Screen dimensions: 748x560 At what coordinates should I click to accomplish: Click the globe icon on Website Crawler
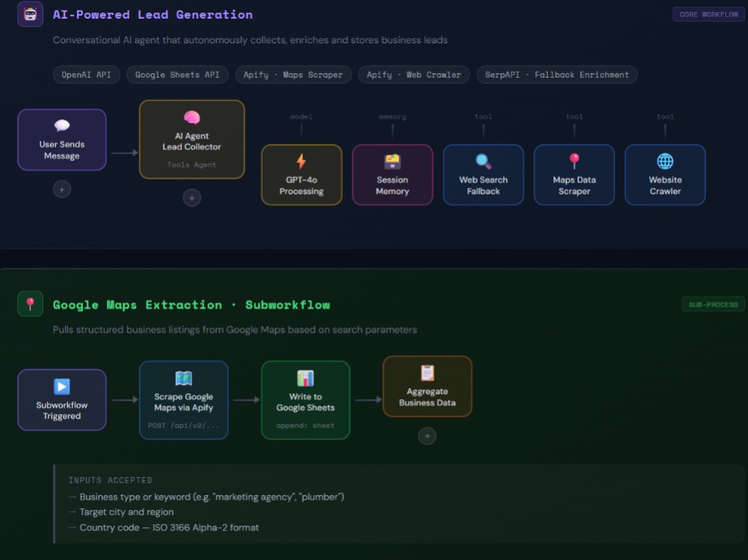(x=665, y=161)
